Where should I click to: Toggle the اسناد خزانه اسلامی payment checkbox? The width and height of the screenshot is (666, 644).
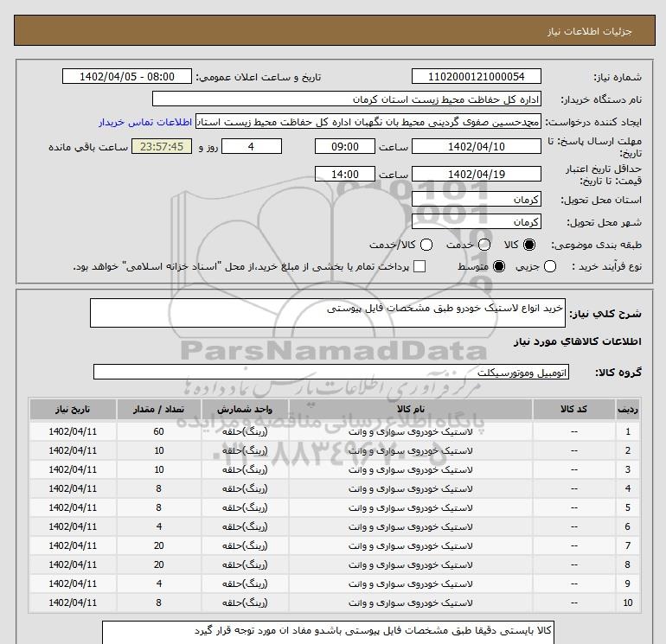tap(419, 266)
